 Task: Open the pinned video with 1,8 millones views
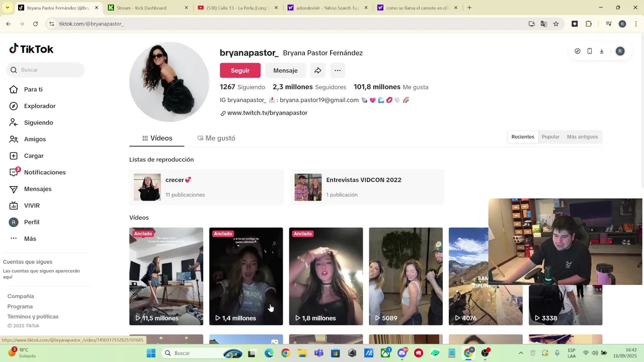pos(326,277)
